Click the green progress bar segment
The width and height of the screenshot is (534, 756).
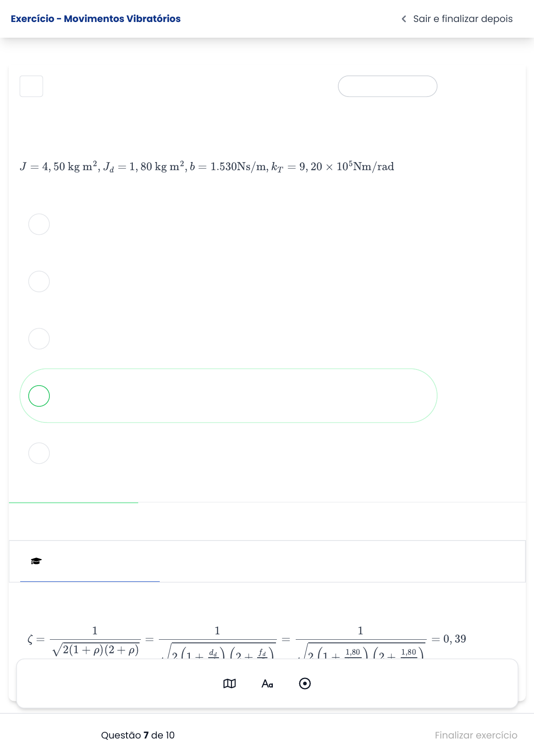(74, 502)
